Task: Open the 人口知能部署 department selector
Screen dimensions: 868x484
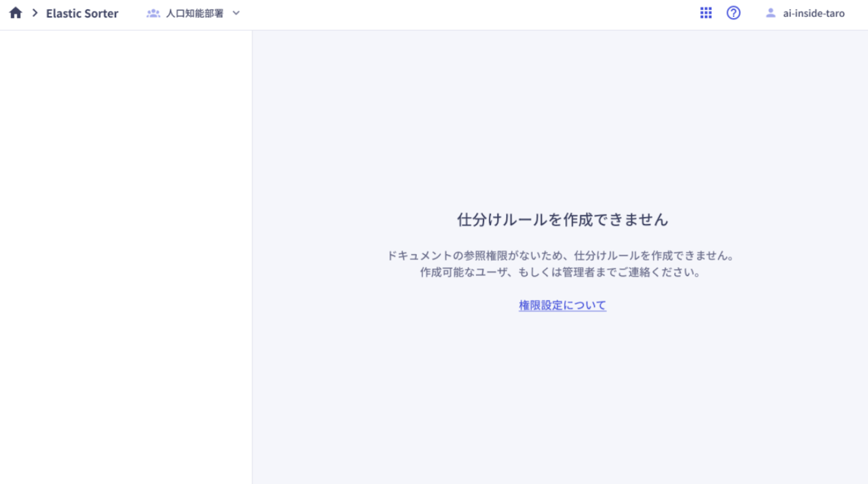Action: coord(194,14)
